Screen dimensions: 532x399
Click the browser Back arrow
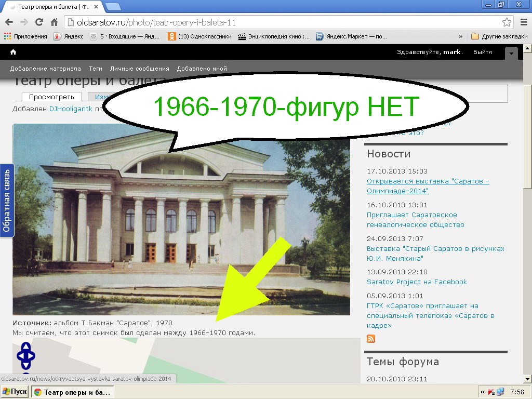[x=9, y=22]
